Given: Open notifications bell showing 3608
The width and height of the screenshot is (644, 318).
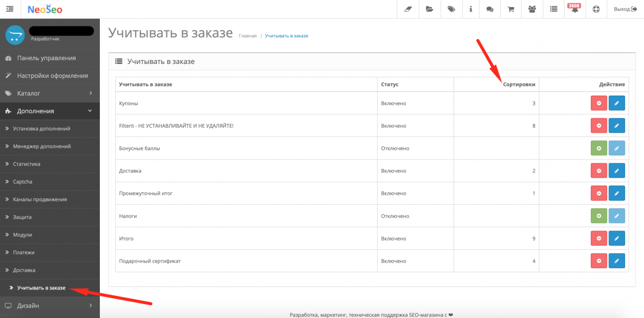Looking at the screenshot, I should point(574,9).
